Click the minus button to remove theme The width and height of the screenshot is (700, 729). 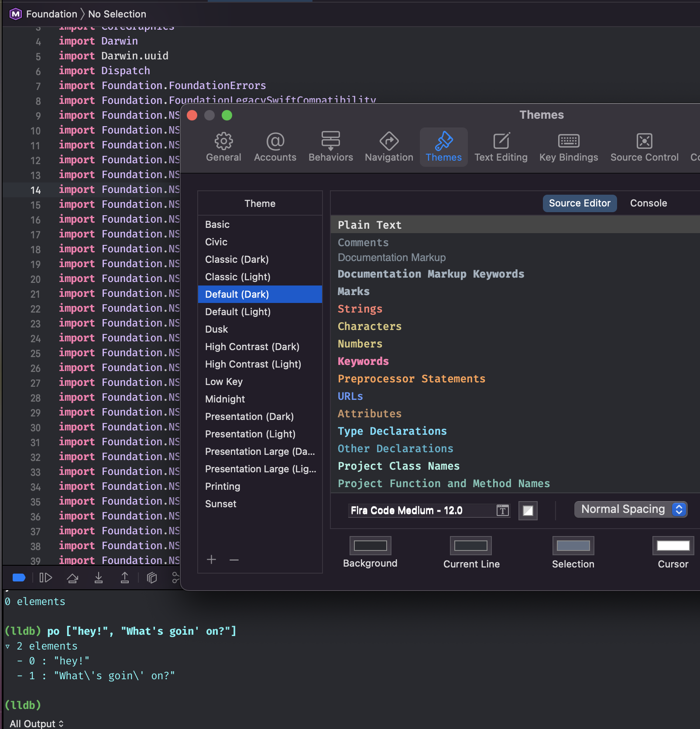coord(234,560)
